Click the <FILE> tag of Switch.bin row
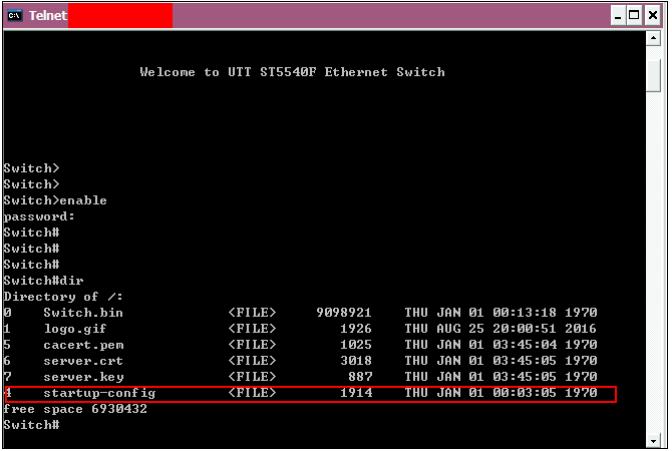This screenshot has width=672, height=451. point(252,313)
